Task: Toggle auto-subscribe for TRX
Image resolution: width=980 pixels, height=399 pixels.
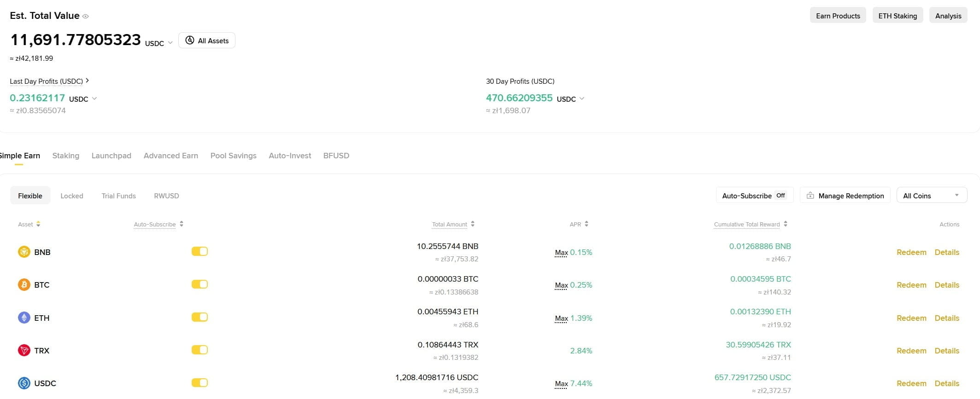Action: 200,350
